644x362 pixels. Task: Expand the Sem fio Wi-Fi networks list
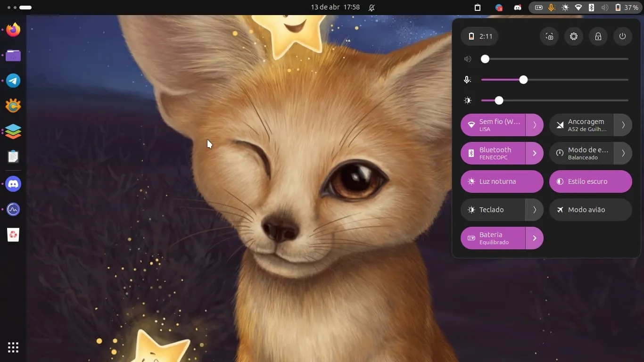pos(535,125)
